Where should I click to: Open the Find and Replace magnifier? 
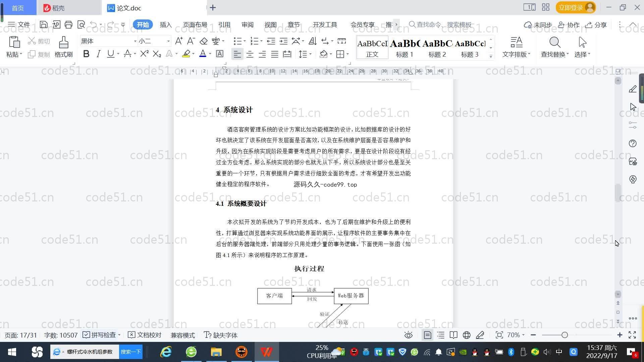point(555,43)
